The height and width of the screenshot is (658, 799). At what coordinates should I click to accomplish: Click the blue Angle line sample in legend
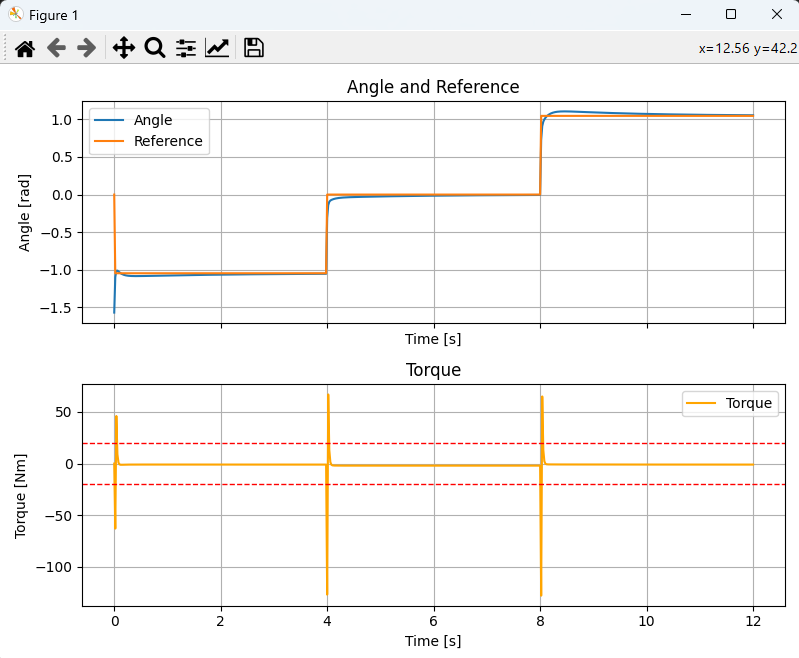109,120
